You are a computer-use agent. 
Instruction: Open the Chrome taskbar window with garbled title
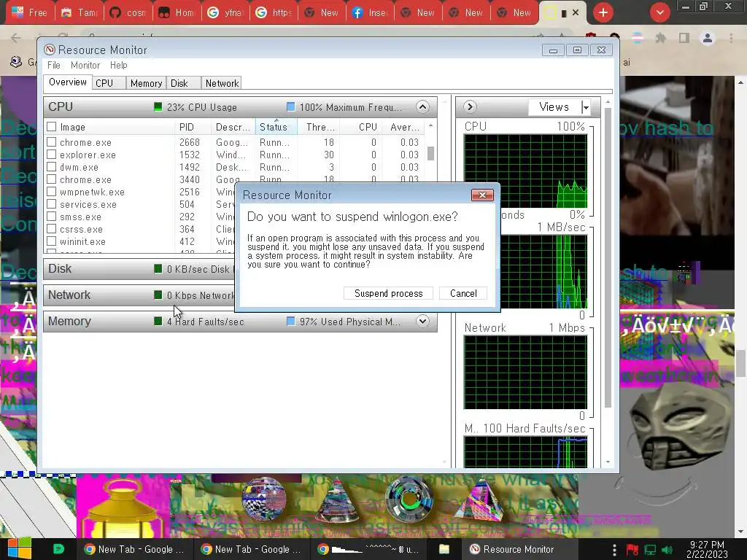(368, 549)
